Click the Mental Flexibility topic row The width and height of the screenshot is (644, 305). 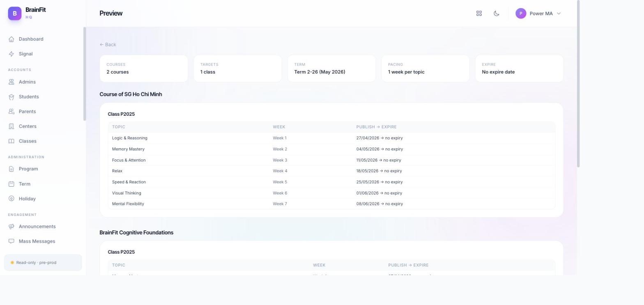pos(331,204)
